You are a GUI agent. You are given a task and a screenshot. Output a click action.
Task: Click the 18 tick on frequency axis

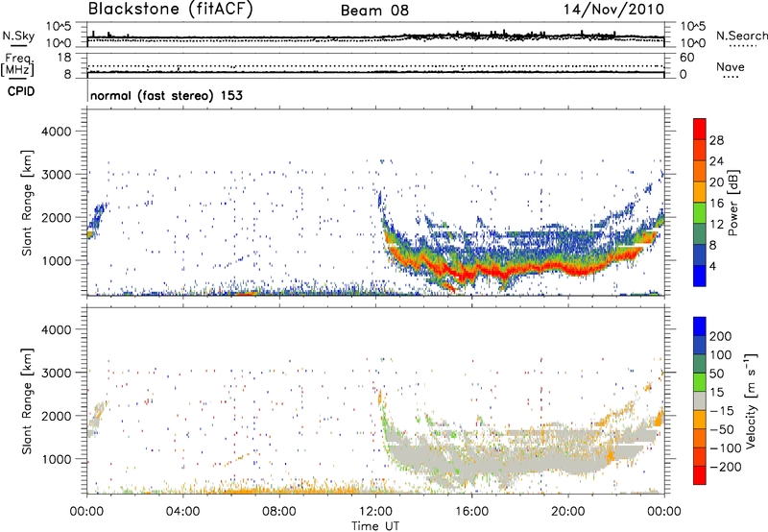(64, 58)
